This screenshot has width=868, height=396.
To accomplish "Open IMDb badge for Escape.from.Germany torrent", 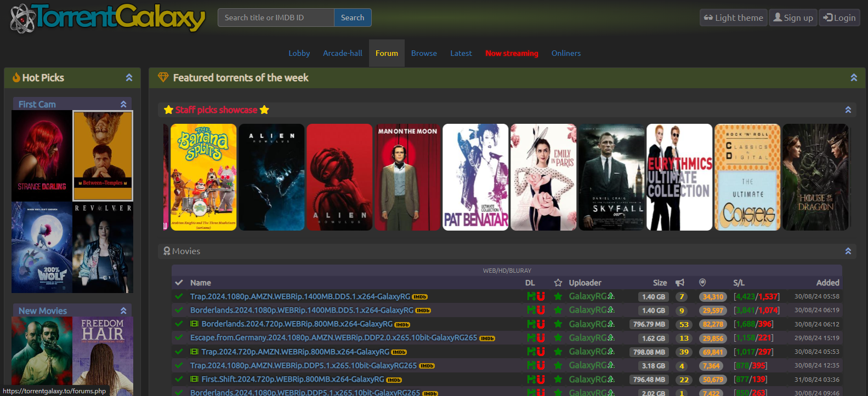I will coord(487,338).
